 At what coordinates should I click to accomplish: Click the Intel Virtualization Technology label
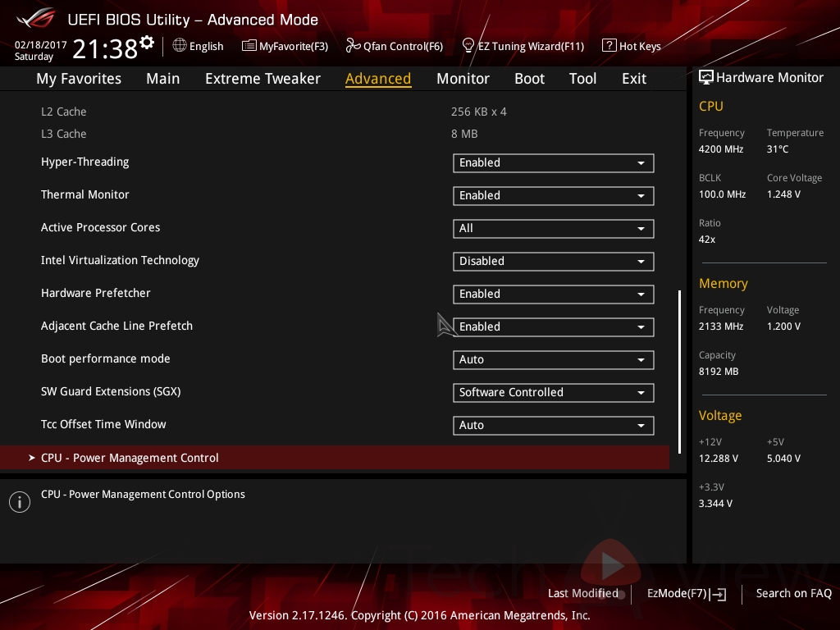[x=120, y=260]
